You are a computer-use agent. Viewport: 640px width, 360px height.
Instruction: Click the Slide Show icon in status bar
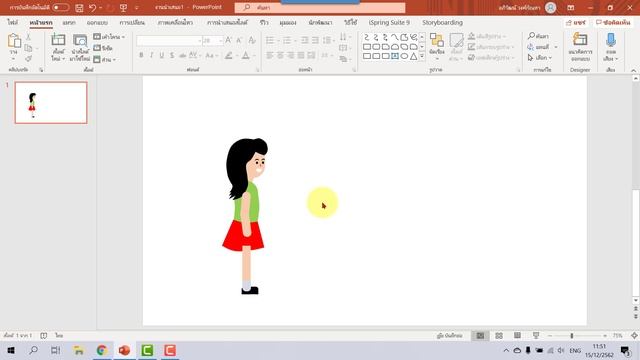point(536,336)
